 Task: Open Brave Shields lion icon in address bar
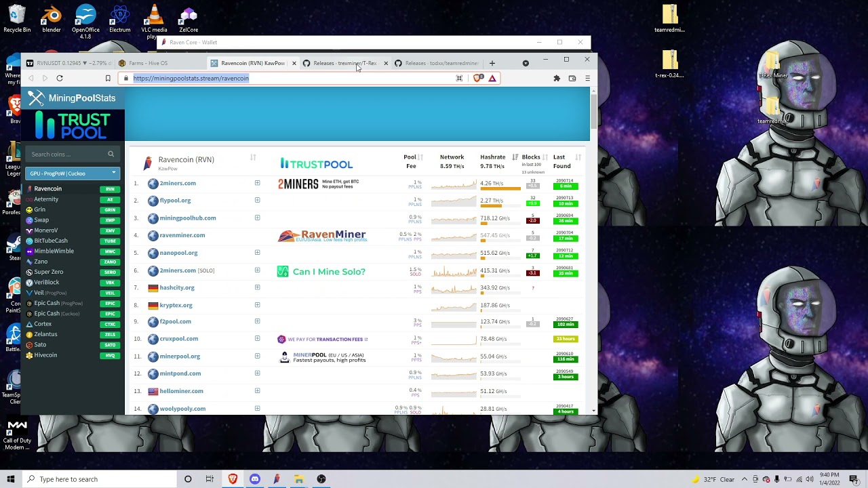479,79
